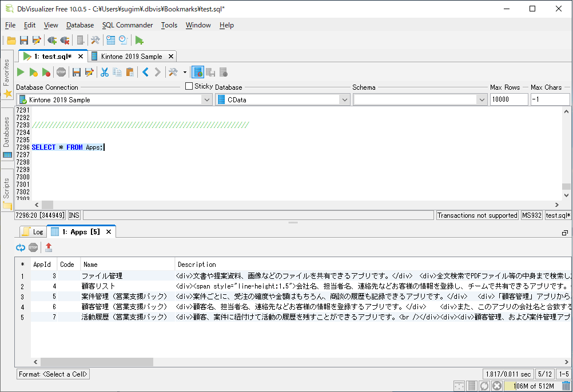
Task: Stop execution with editor toolbar STOP sign
Action: (x=61, y=72)
